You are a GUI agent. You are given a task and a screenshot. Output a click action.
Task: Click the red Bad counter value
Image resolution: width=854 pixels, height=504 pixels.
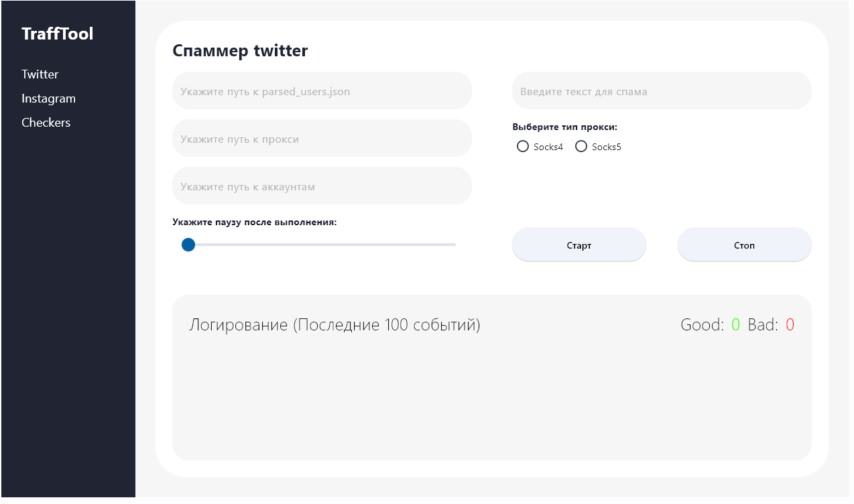click(x=790, y=325)
